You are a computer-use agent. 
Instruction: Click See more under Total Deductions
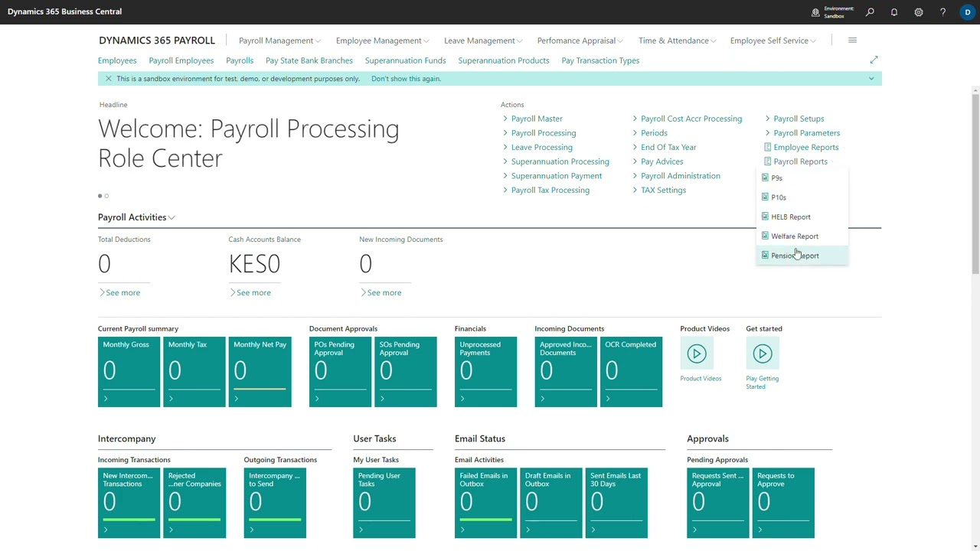tap(119, 293)
